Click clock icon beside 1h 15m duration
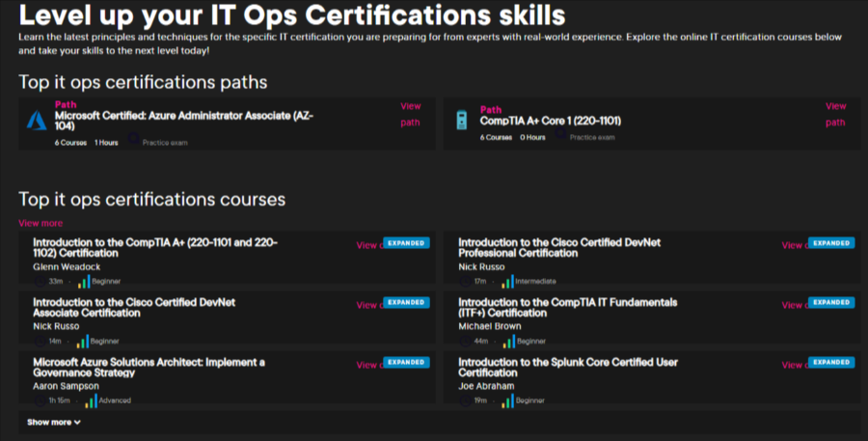Image resolution: width=868 pixels, height=441 pixels. click(x=41, y=400)
